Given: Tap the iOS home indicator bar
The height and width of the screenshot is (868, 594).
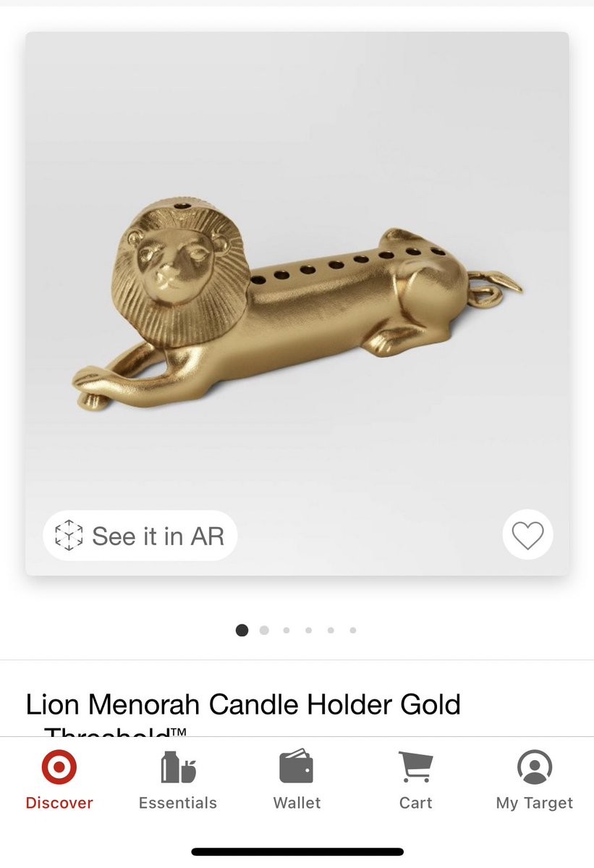Looking at the screenshot, I should pyautogui.click(x=297, y=851).
